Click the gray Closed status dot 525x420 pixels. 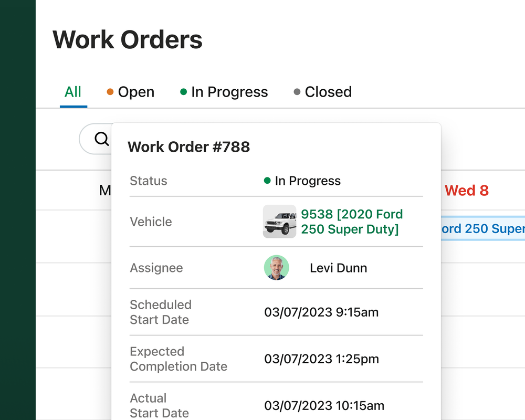point(297,92)
